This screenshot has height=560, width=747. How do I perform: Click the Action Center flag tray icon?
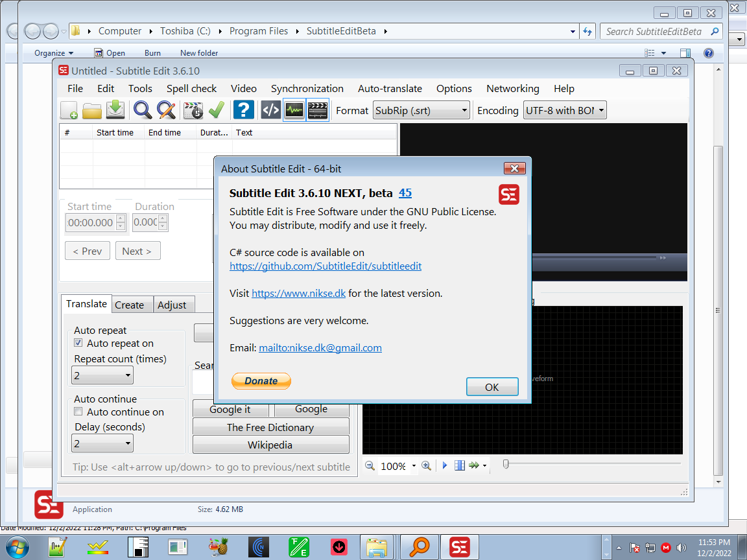tap(635, 548)
